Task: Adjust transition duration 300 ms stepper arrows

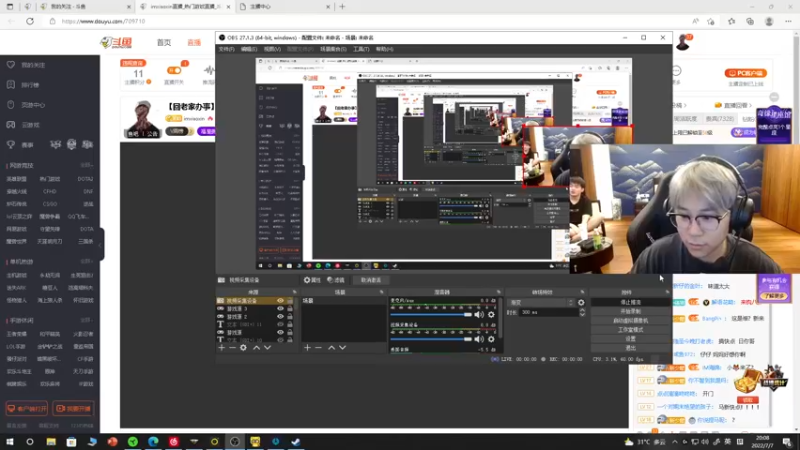Action: 582,312
